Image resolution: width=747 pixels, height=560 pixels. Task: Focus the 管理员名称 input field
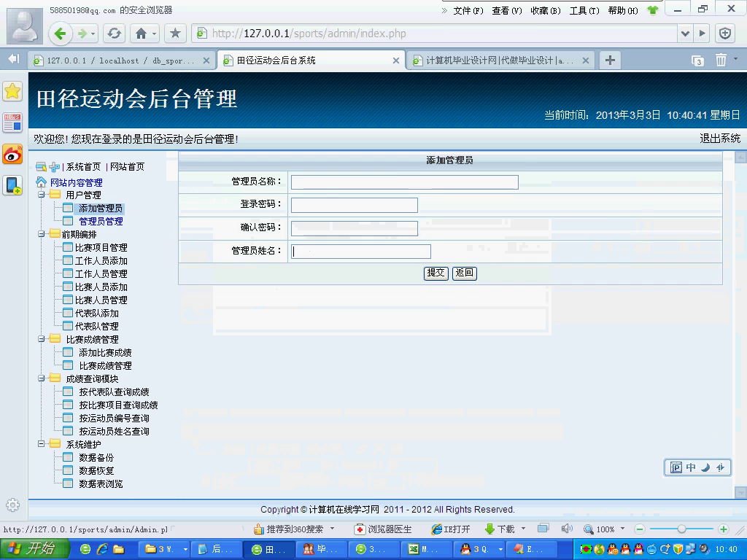(404, 182)
